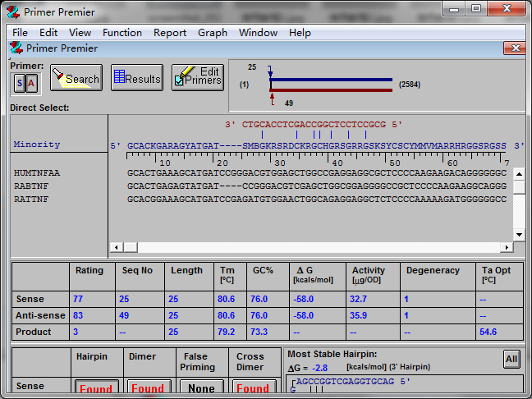Image resolution: width=532 pixels, height=399 pixels.
Task: Open the Results window button
Action: 136,78
